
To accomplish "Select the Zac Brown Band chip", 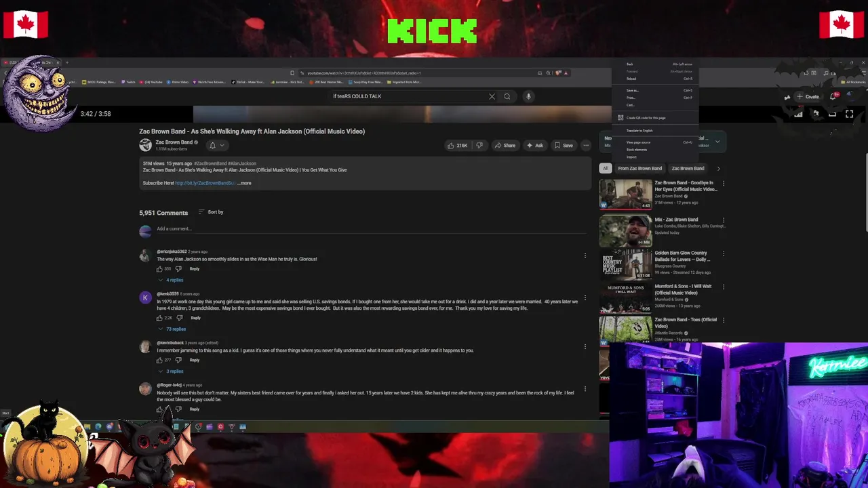I will (688, 168).
